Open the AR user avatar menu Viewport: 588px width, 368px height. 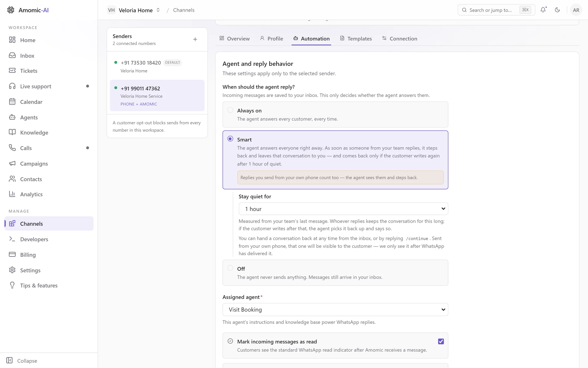(576, 10)
